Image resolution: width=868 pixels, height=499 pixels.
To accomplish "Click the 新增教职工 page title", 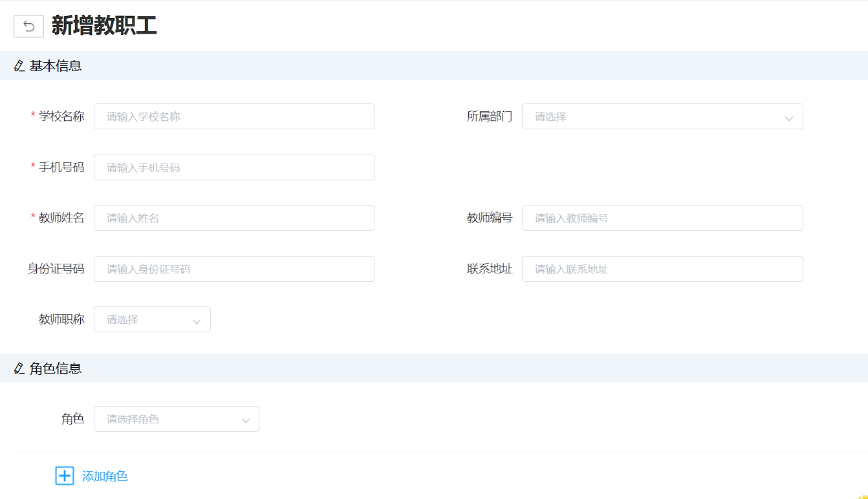I will (x=104, y=26).
